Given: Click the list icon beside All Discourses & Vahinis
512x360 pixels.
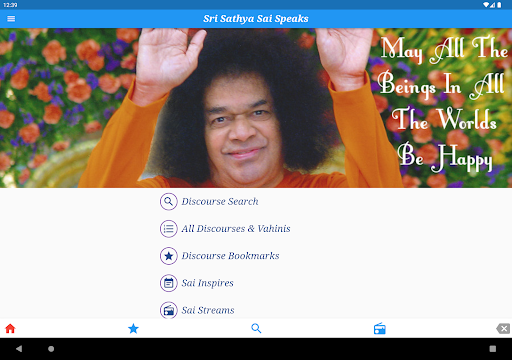Looking at the screenshot, I should pos(169,229).
